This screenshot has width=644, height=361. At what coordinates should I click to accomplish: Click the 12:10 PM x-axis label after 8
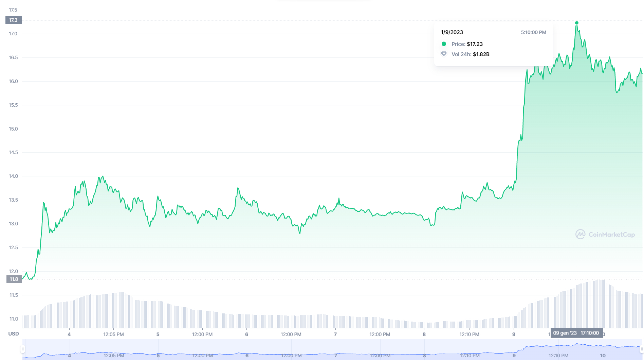pyautogui.click(x=470, y=334)
